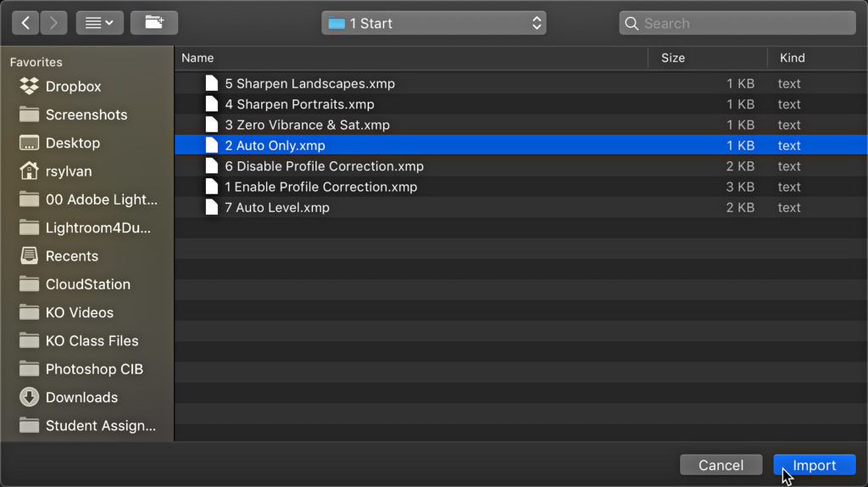Select the 5 Sharpen Landscapes.xmp file

521,84
